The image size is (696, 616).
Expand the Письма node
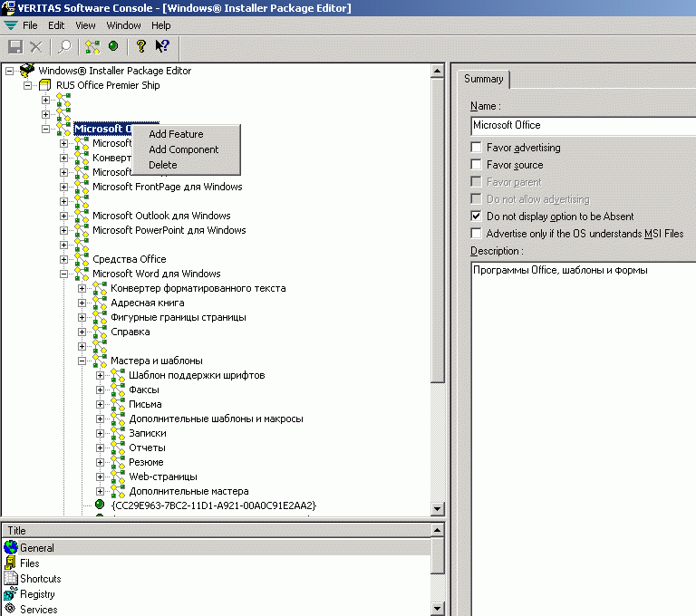101,404
